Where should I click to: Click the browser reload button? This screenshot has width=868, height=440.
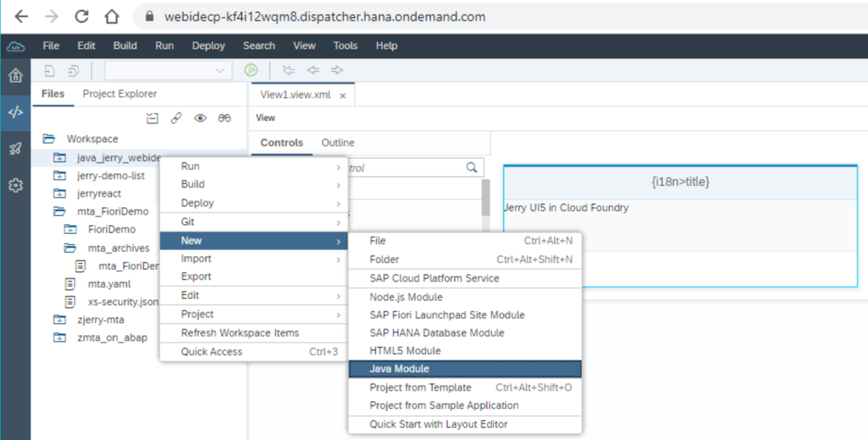(x=82, y=16)
